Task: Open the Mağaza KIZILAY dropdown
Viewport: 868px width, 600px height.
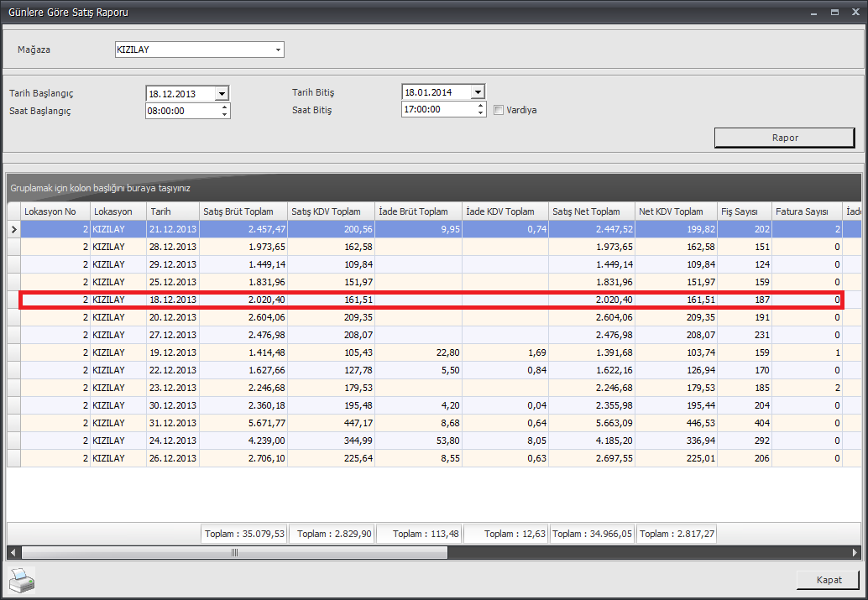Action: (x=278, y=50)
